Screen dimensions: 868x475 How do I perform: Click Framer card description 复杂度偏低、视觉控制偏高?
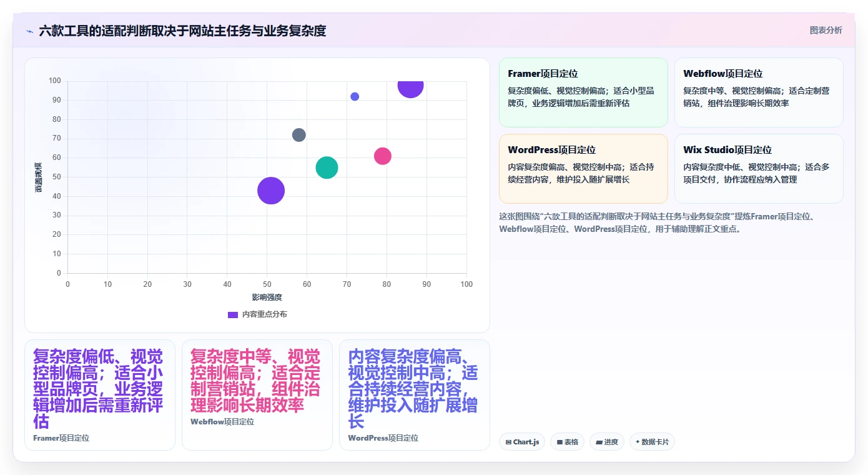581,97
